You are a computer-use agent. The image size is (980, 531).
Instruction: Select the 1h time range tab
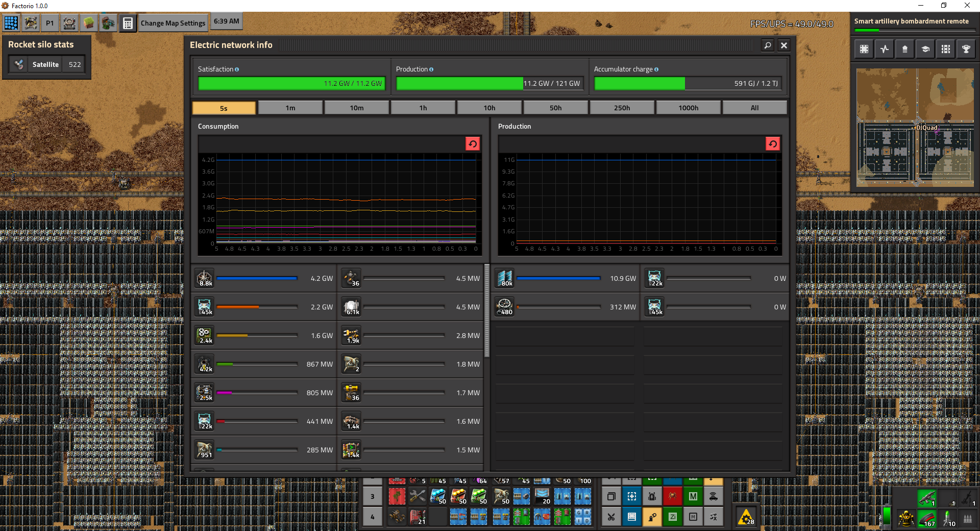click(423, 108)
